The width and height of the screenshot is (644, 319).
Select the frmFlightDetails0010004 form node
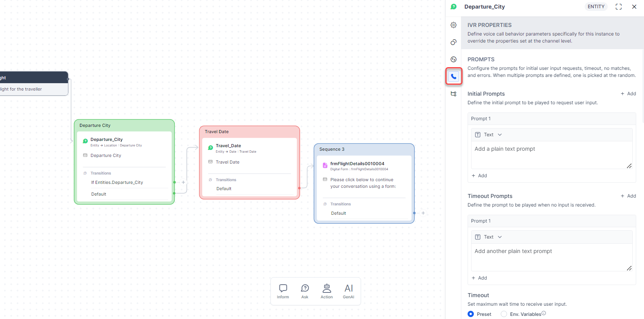pyautogui.click(x=357, y=164)
